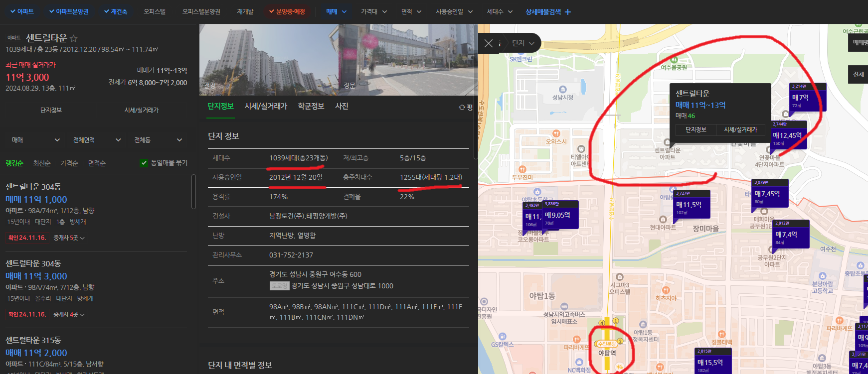Open the 가격대 price range dropdown
868x374 pixels.
click(374, 11)
